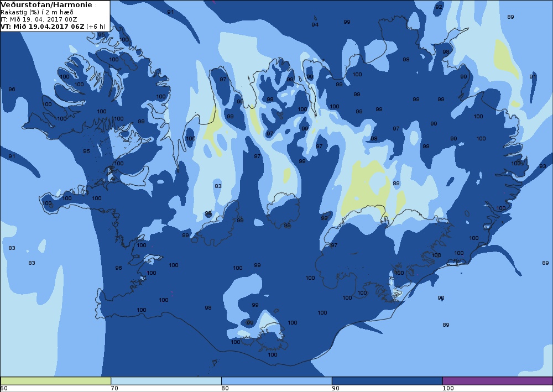Select the 'Veðurstofan/Harmonie' title text
Viewport: 553px width, 392px height.
pyautogui.click(x=47, y=5)
